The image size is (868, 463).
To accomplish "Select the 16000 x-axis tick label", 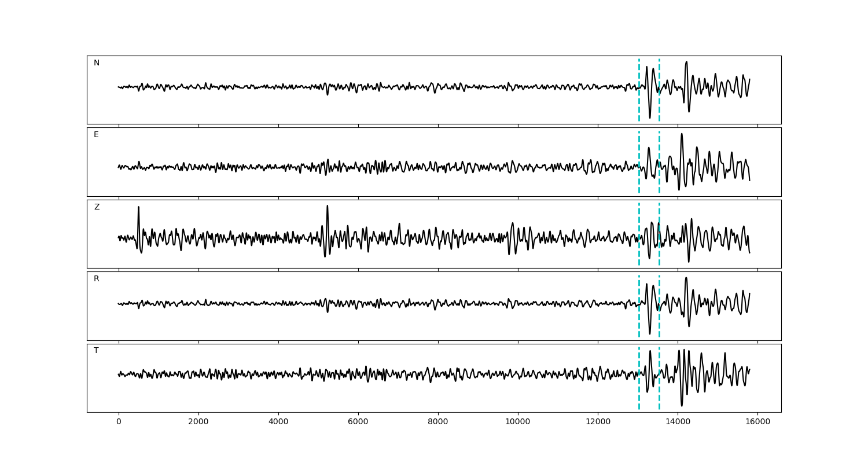I will tap(757, 422).
